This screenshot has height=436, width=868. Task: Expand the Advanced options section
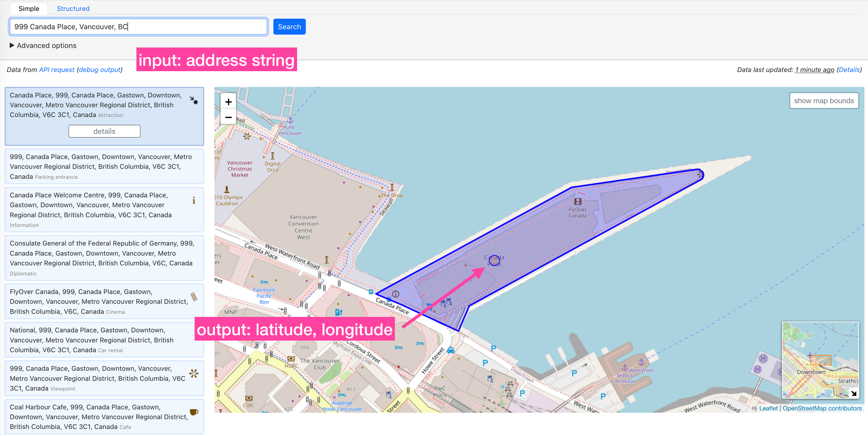43,45
